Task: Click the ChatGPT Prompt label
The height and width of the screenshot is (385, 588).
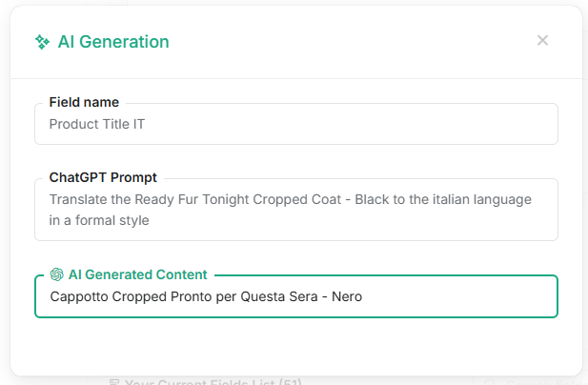Action: click(103, 177)
